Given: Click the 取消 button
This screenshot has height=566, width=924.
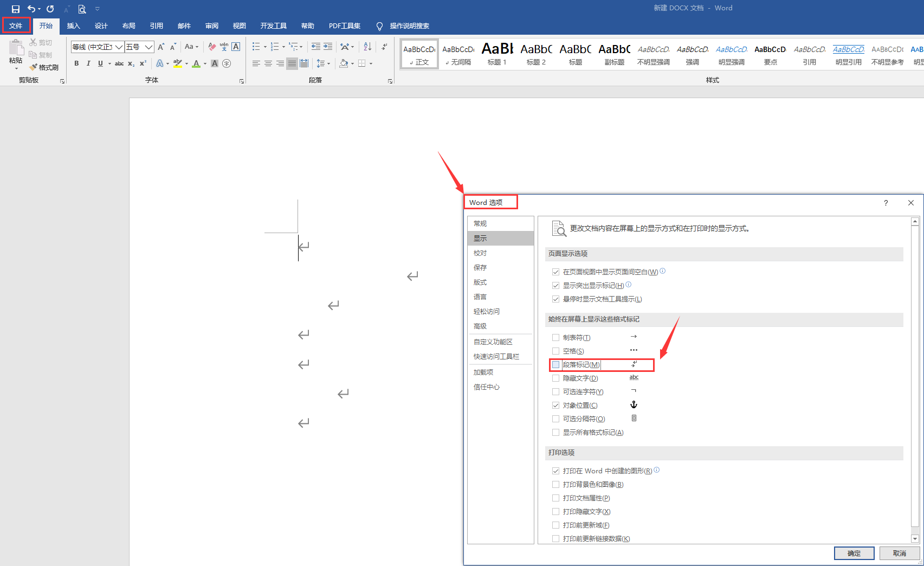Looking at the screenshot, I should (900, 553).
